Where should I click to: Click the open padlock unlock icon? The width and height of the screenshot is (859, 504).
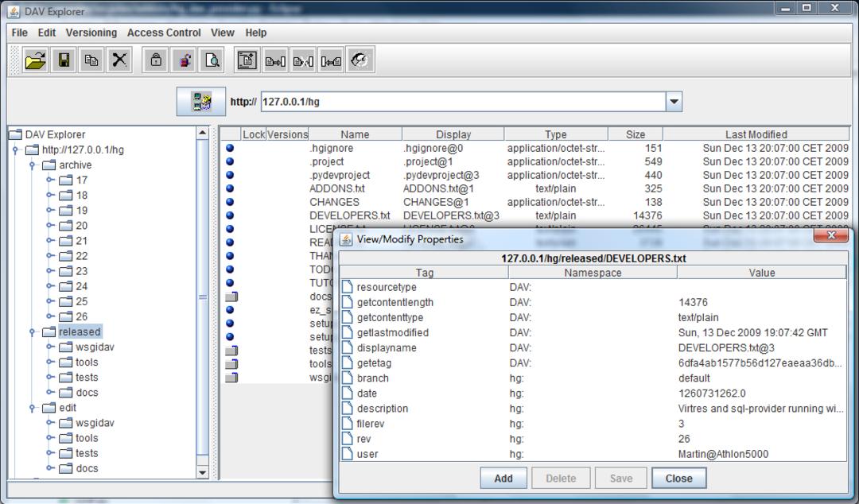pos(184,60)
